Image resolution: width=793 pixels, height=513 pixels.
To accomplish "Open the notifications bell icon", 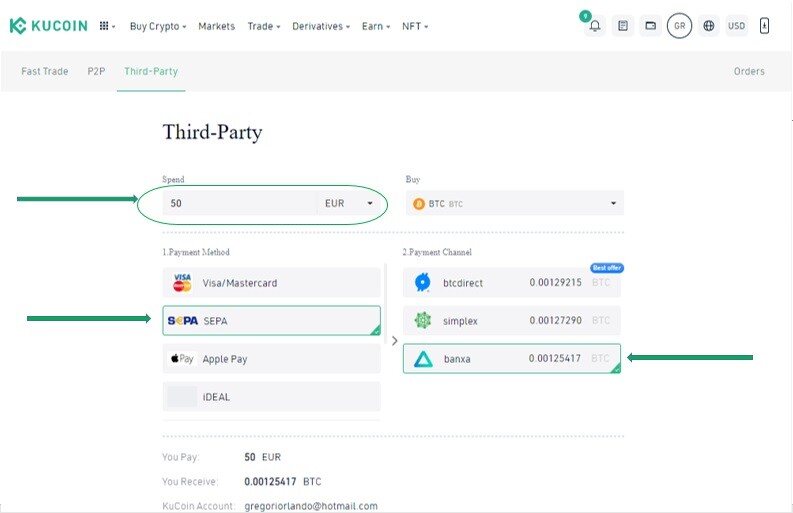I will point(595,26).
